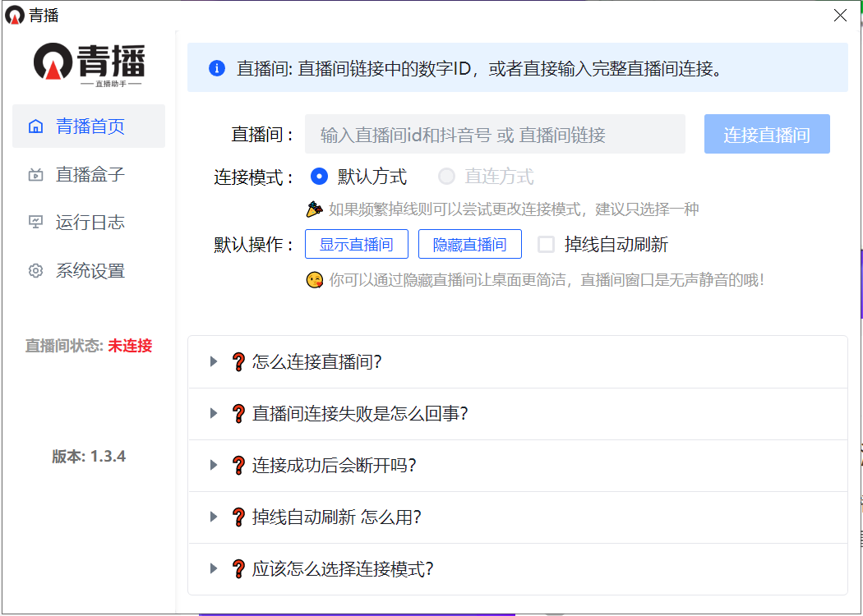The height and width of the screenshot is (616, 863).
Task: Click the gear icon beside 系统设置
Action: click(36, 271)
